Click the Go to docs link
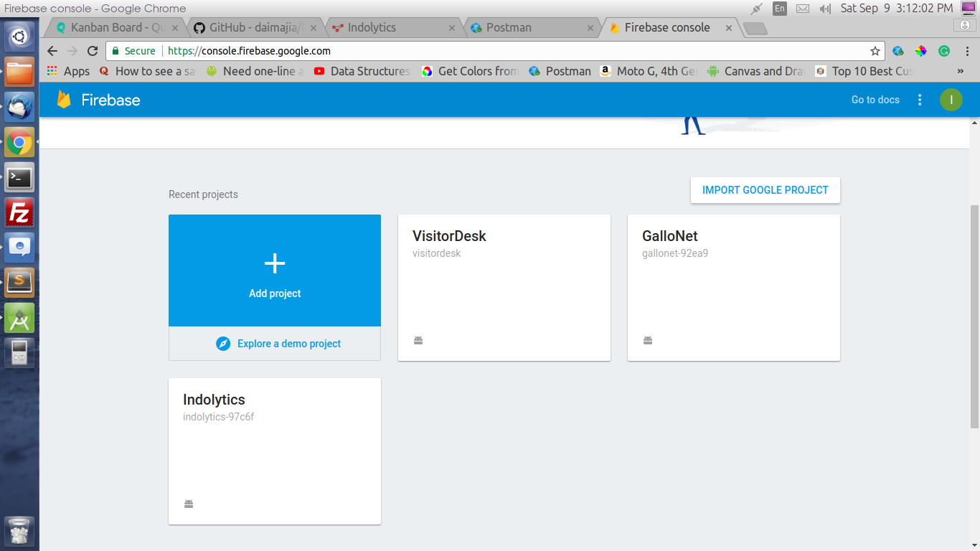This screenshot has width=980, height=551. pos(875,100)
